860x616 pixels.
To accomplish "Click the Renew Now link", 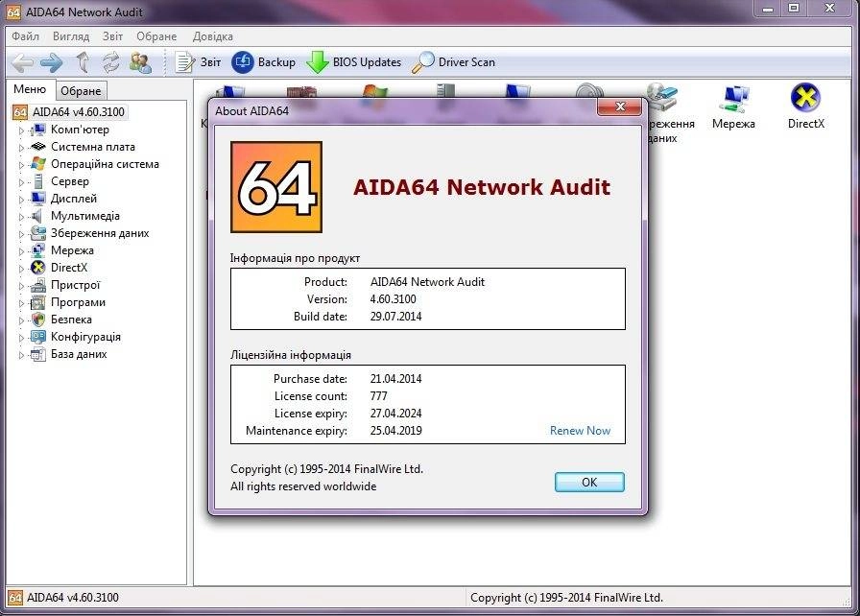I will (580, 431).
